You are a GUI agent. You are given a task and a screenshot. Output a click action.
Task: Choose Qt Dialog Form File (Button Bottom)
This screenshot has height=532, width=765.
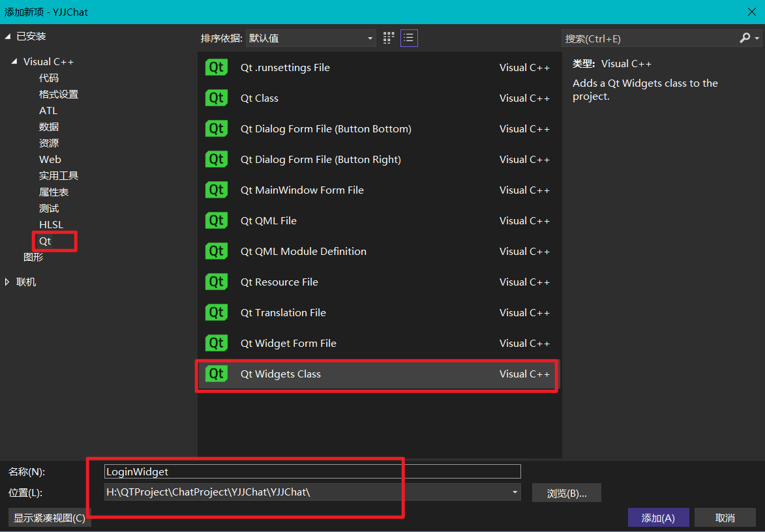tap(378, 128)
